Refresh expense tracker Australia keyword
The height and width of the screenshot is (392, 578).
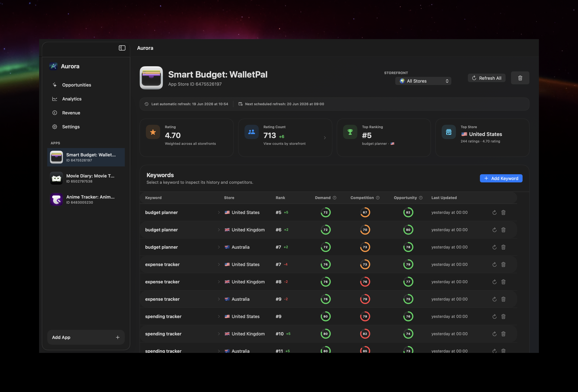coord(494,299)
